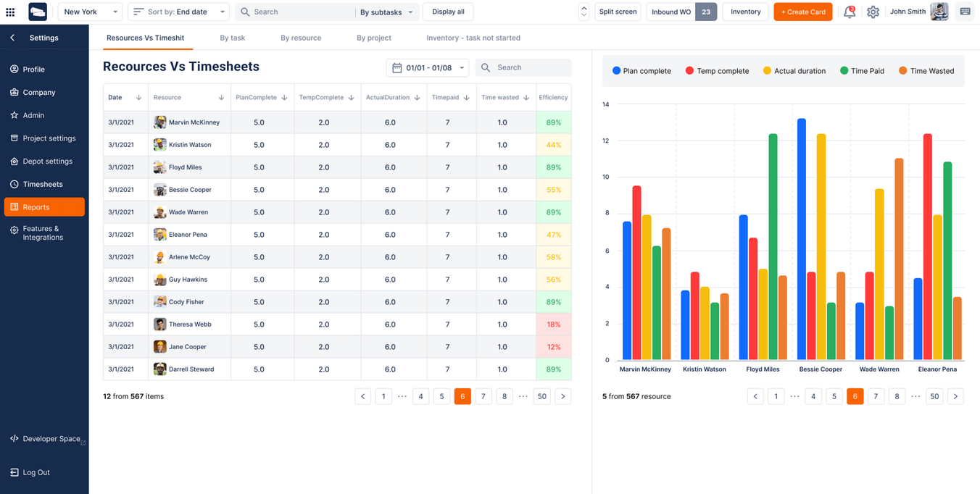
Task: Toggle Plan complete blue legend swatch
Action: click(617, 71)
